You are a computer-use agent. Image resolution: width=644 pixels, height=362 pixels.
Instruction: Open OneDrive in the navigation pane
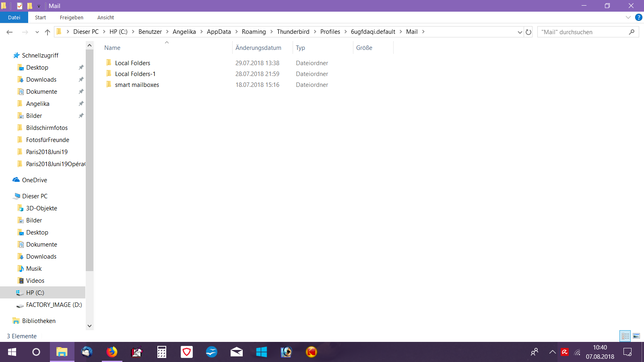pyautogui.click(x=35, y=180)
